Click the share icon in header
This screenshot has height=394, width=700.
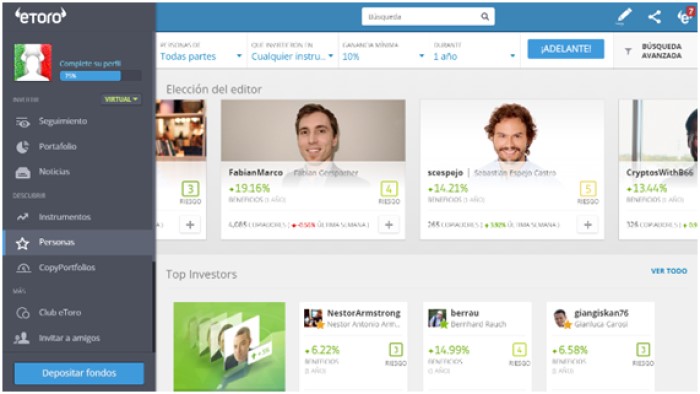(x=654, y=17)
